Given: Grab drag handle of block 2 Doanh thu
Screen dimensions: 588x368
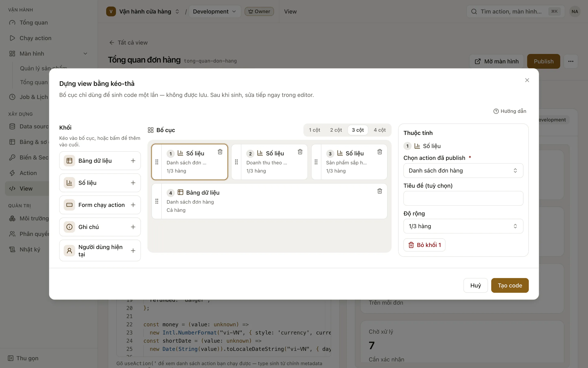Looking at the screenshot, I should (x=236, y=162).
